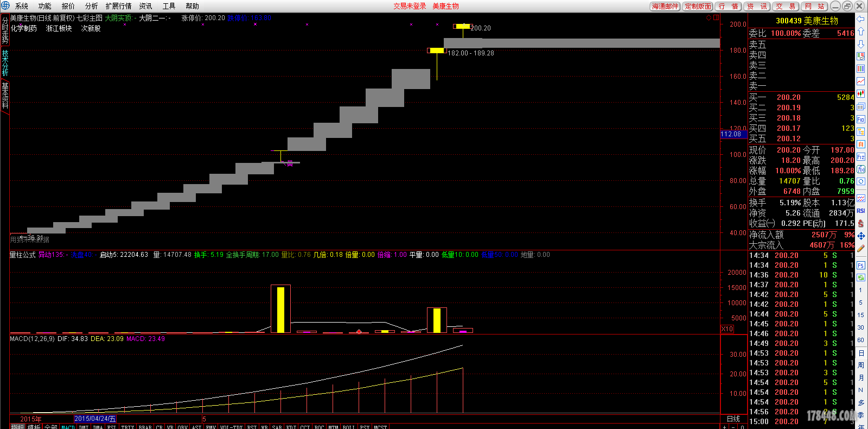This screenshot has width=868, height=429.
Task: Select the blue four-way move arrows icon
Action: pyautogui.click(x=861, y=236)
